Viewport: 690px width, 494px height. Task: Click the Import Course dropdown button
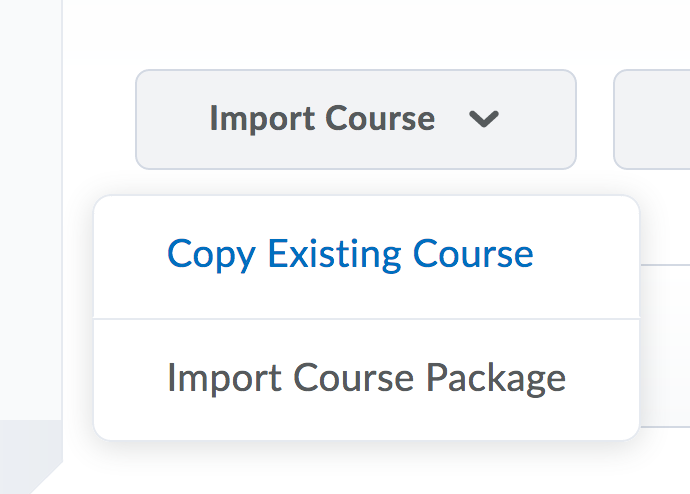coord(322,119)
